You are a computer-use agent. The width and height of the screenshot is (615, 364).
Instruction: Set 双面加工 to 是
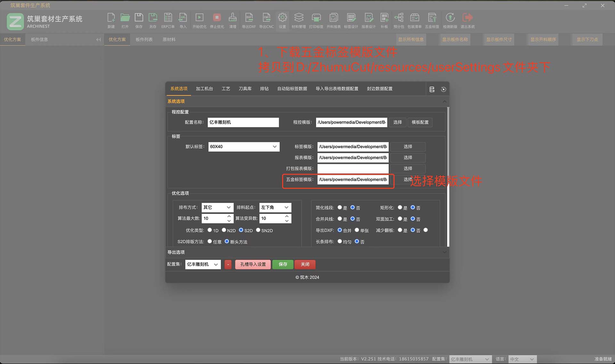[400, 219]
